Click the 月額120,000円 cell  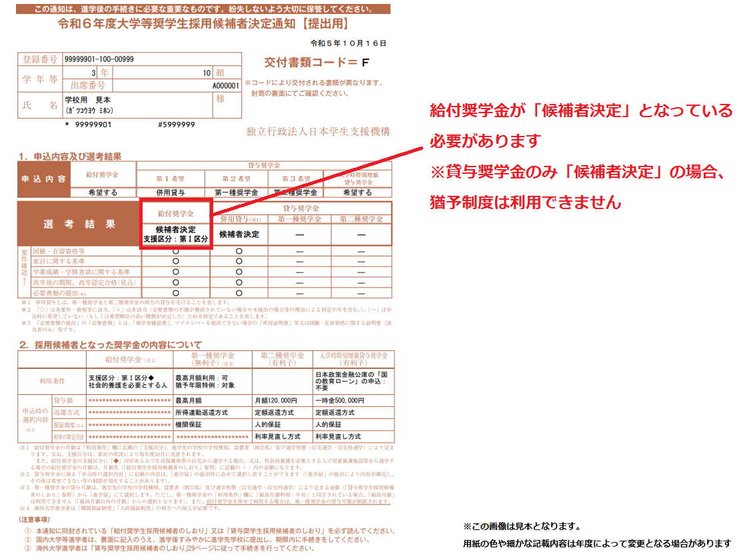(276, 401)
